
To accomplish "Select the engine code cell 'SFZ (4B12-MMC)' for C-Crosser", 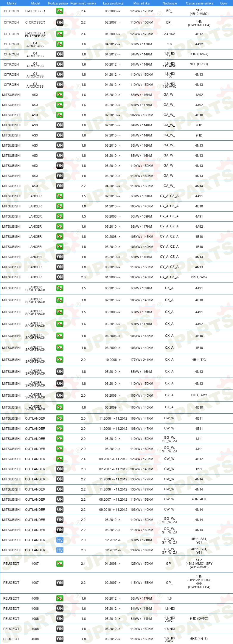I will 199,12.
